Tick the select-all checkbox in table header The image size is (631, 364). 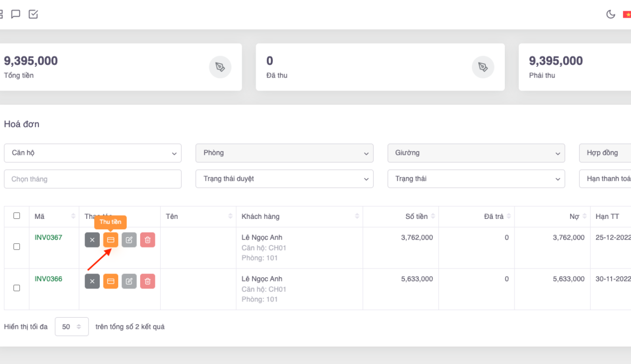17,216
